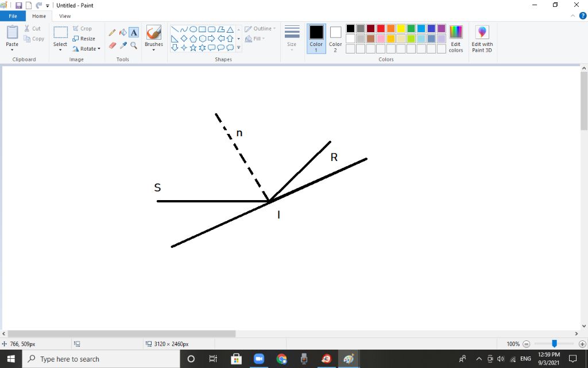The image size is (588, 368).
Task: Choose the Down arrow shape
Action: 175,48
